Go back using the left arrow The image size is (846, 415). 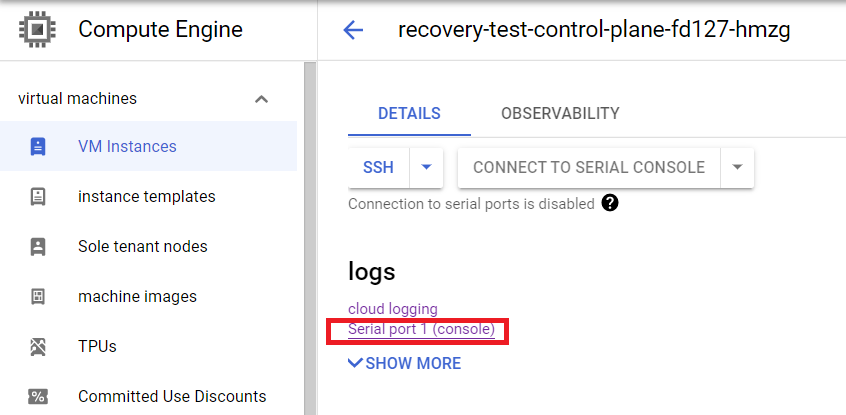353,30
